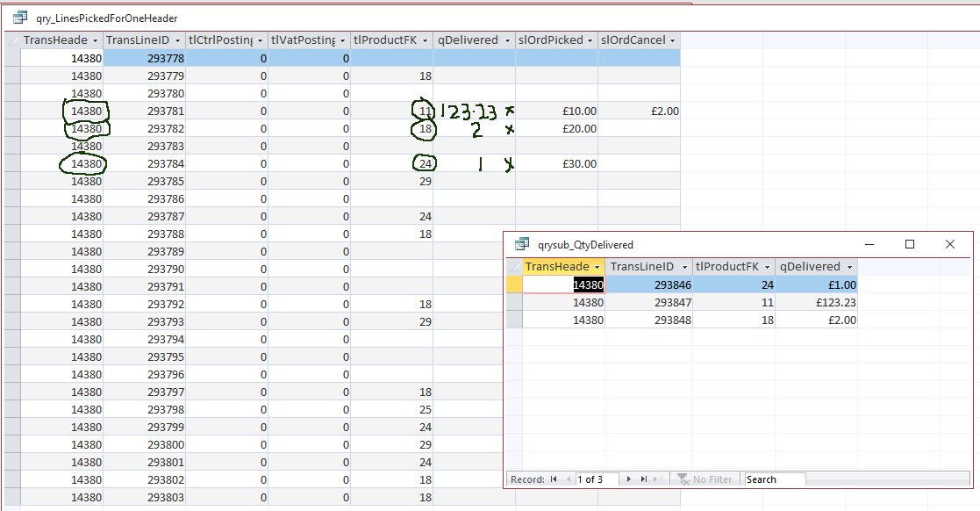Click the No Filter indicator

(x=705, y=479)
